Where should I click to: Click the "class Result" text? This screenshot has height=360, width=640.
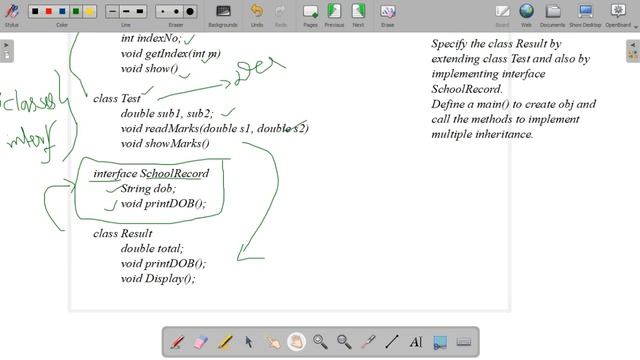point(122,233)
